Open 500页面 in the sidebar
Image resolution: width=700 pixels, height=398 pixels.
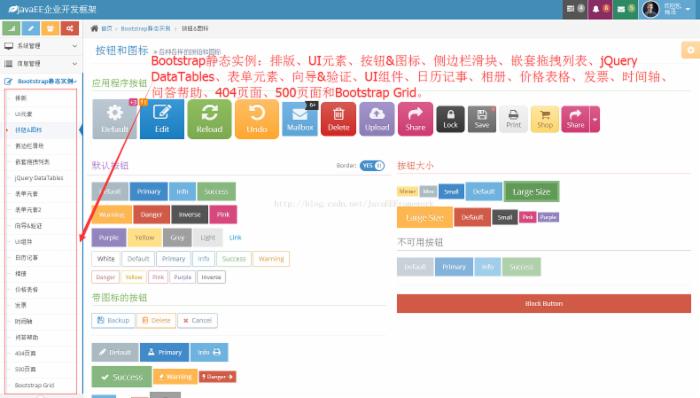point(25,369)
